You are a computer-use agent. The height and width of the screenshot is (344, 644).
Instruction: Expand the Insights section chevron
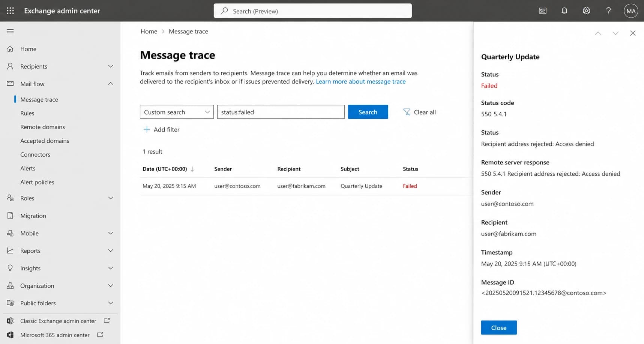(x=111, y=268)
